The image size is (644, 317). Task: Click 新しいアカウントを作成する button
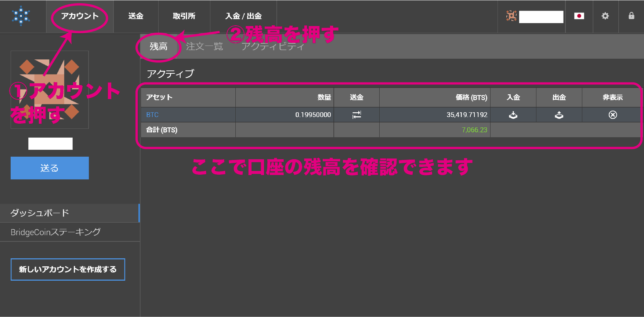68,269
